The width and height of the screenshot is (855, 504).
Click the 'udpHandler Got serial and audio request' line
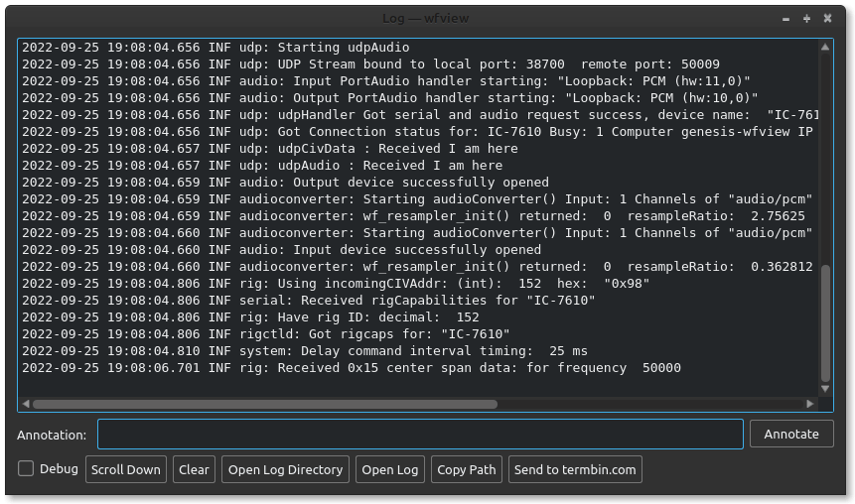pyautogui.click(x=420, y=115)
